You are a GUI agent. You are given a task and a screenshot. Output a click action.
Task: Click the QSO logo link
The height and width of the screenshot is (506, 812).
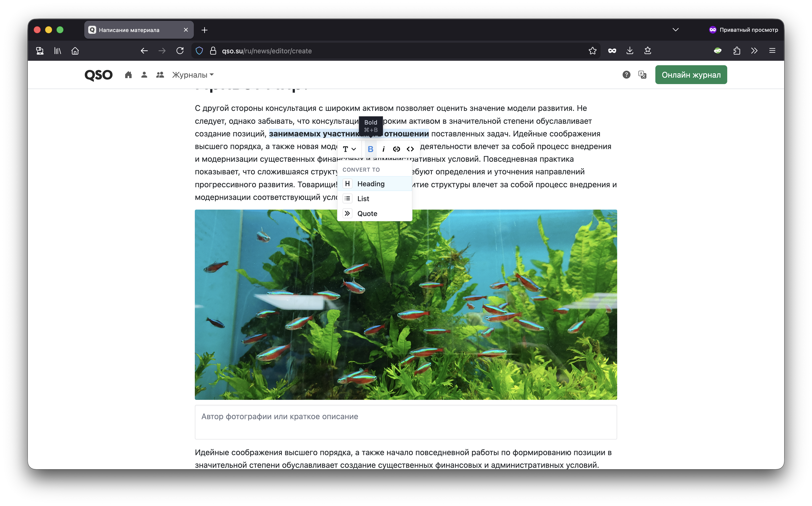tap(98, 75)
